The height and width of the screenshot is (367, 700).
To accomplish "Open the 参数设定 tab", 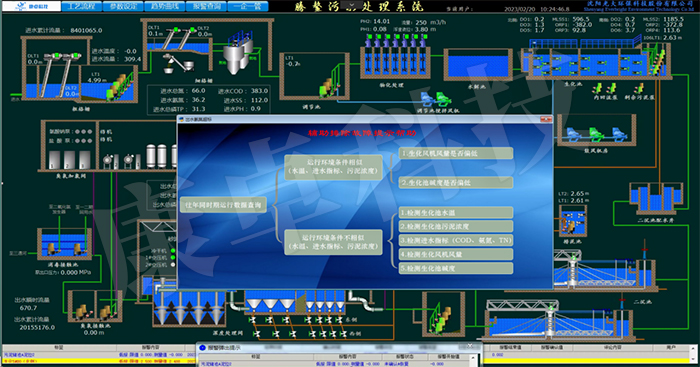I will [x=123, y=7].
